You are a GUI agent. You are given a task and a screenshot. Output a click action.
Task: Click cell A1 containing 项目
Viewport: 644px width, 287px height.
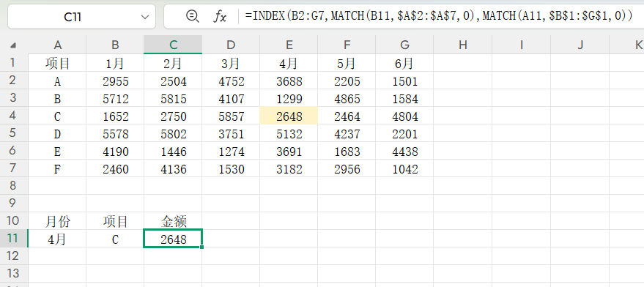tap(57, 63)
